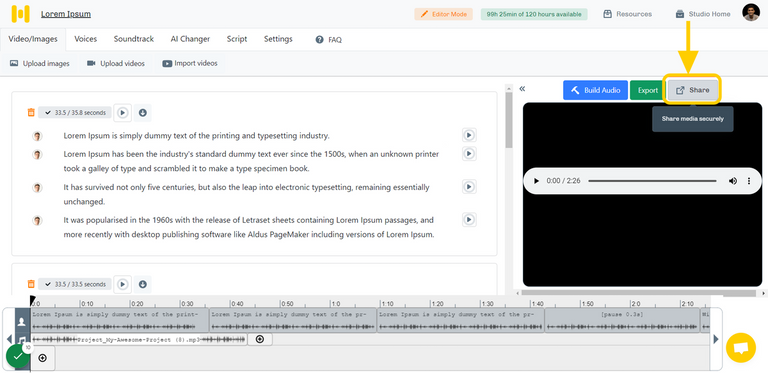Screen dimensions: 768x373
Task: Click voice avatar beside 'Lorem Ipsum has been the industry's'
Action: tap(37, 154)
